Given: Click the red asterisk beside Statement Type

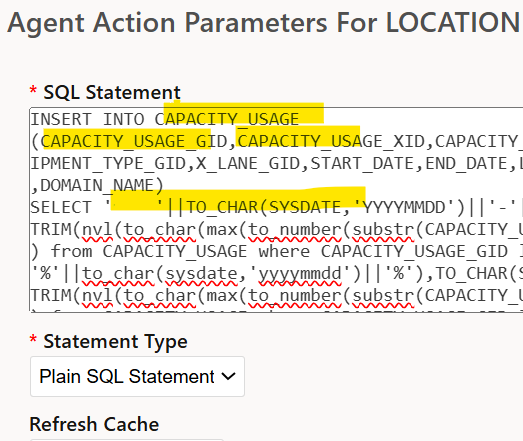Looking at the screenshot, I should (33, 340).
